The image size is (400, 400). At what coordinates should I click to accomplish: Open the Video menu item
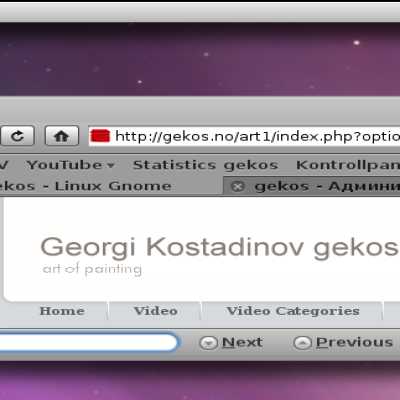pos(156,311)
